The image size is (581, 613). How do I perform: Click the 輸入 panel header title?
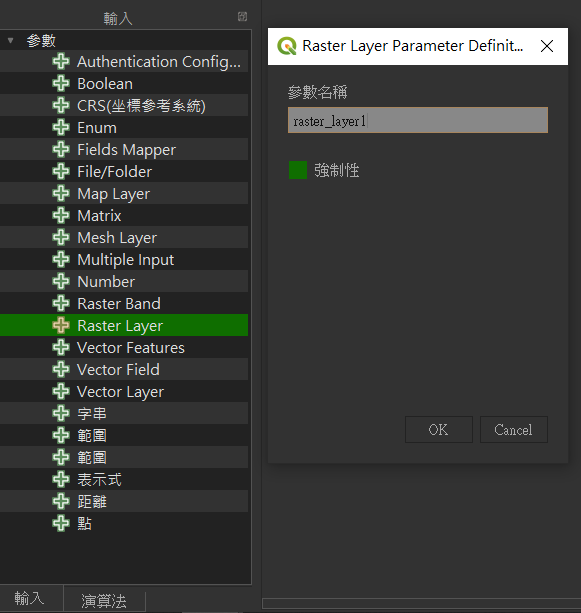click(x=118, y=18)
